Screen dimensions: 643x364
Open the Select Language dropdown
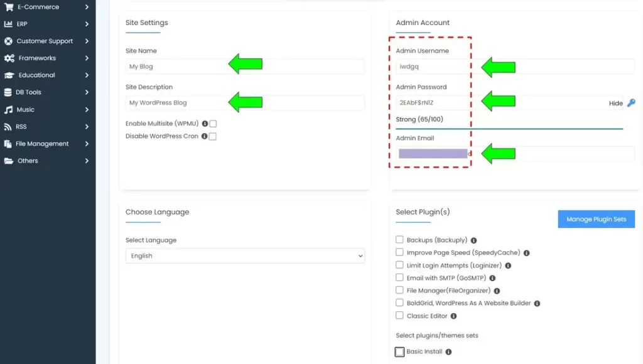point(246,255)
